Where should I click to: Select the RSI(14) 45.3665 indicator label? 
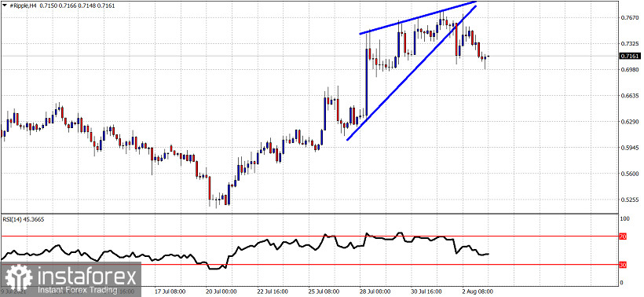[24, 220]
